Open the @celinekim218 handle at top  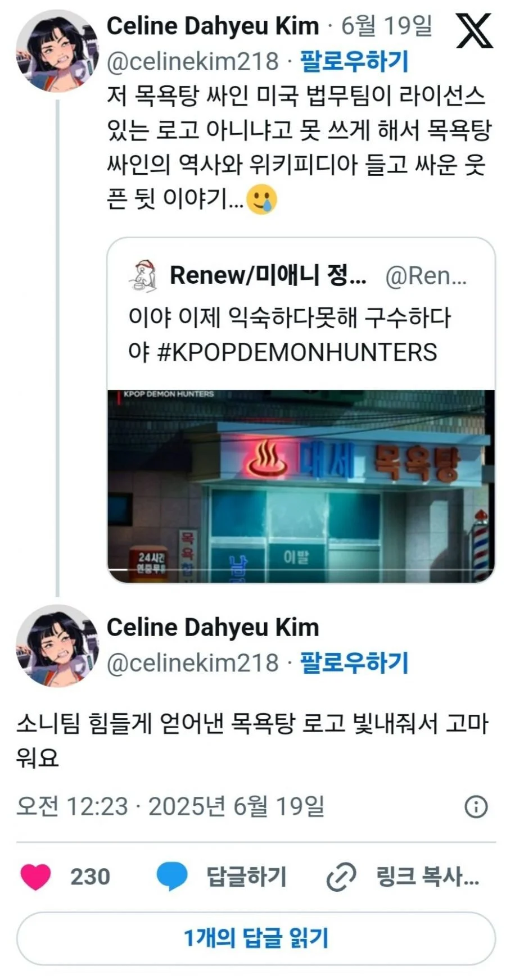tap(193, 61)
